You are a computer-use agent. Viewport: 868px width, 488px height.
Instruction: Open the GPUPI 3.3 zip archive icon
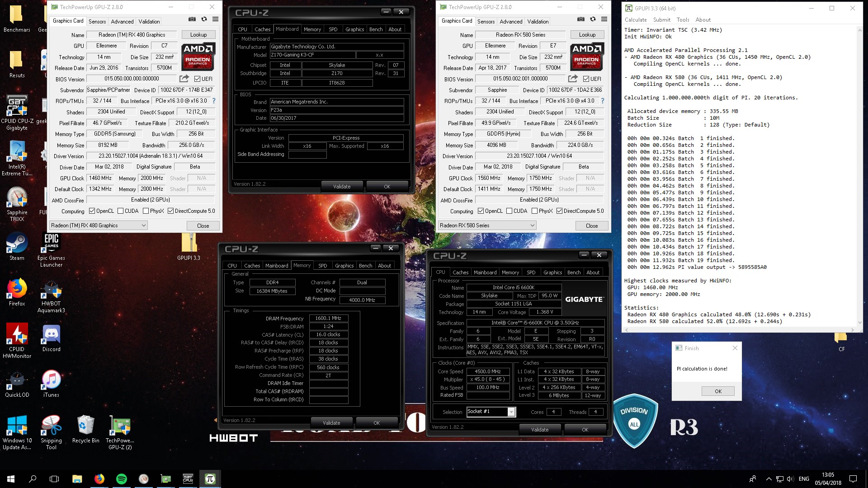coord(189,247)
